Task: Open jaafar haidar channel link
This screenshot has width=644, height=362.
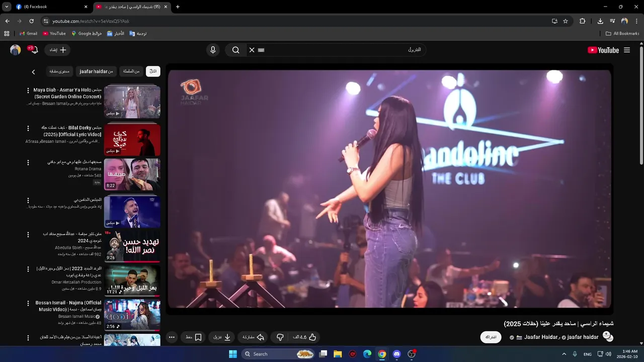Action: pyautogui.click(x=583, y=337)
